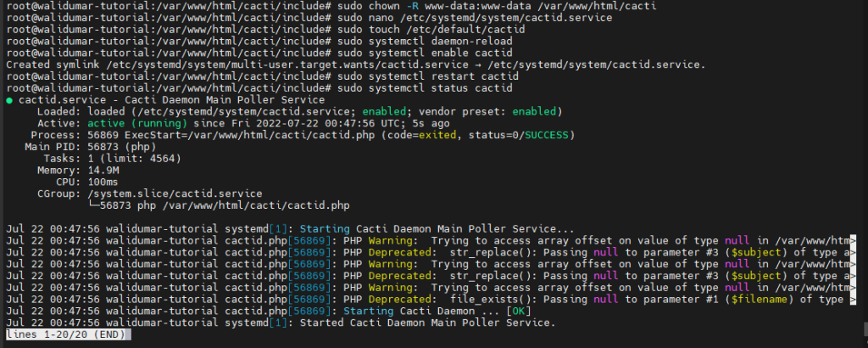Viewport: 868px width, 348px height.
Task: Click the 'Starting Cacti Daemon Main Poller Service...' log line
Action: (290, 229)
